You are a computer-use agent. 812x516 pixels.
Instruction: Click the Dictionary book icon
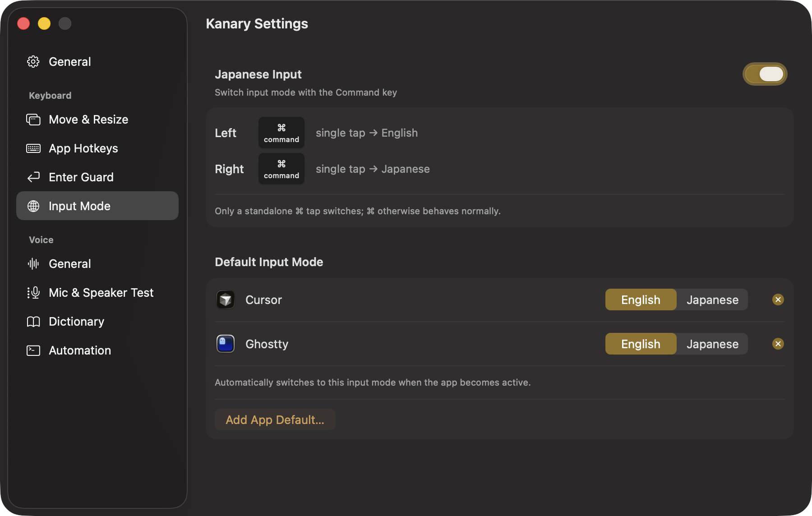[33, 322]
